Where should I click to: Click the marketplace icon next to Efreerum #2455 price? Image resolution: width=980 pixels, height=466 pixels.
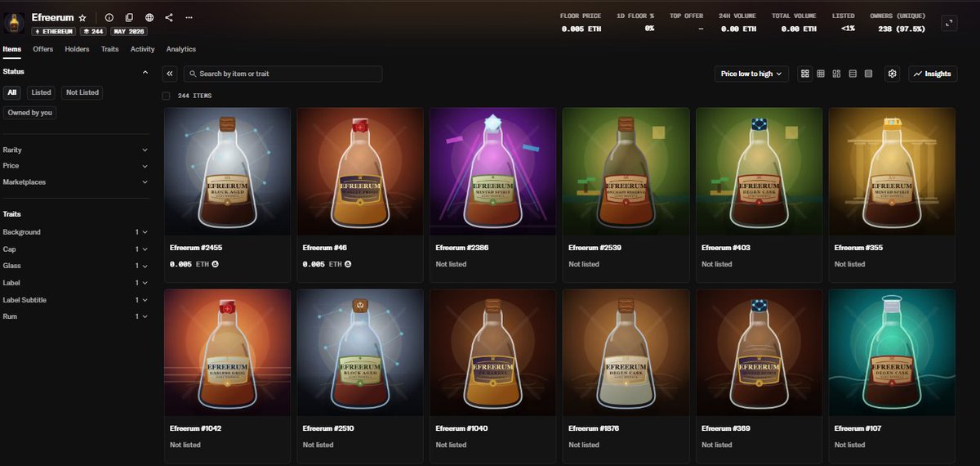215,264
